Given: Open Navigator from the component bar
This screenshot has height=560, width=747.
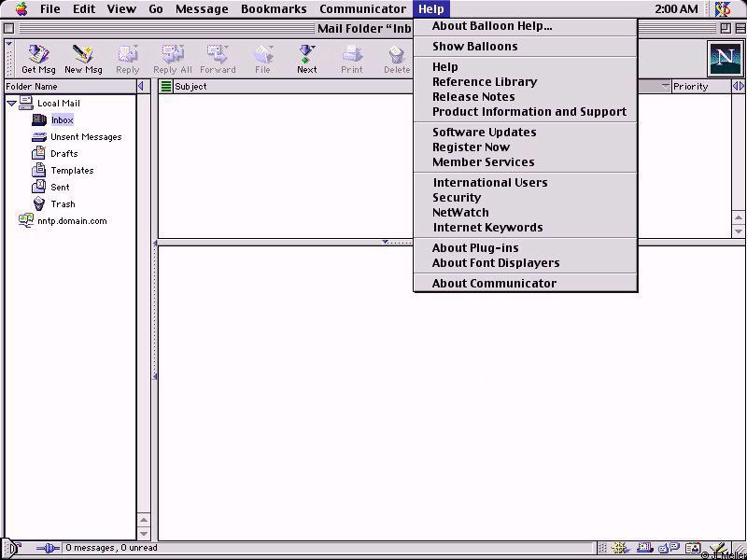Looking at the screenshot, I should click(620, 548).
